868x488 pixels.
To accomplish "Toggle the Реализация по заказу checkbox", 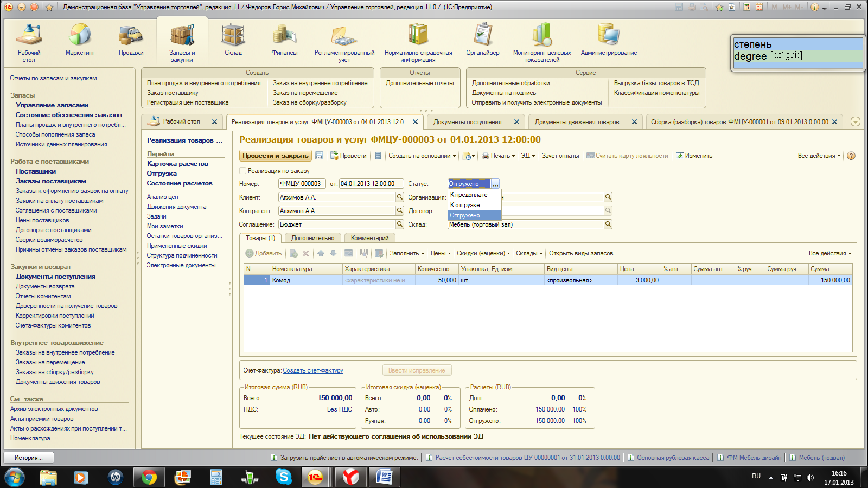I will (x=243, y=171).
